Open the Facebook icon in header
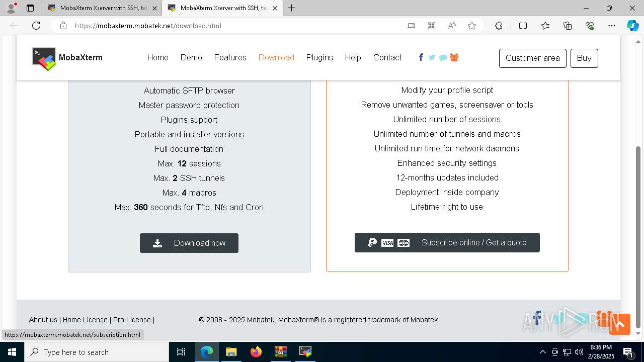This screenshot has width=644, height=362. (421, 57)
